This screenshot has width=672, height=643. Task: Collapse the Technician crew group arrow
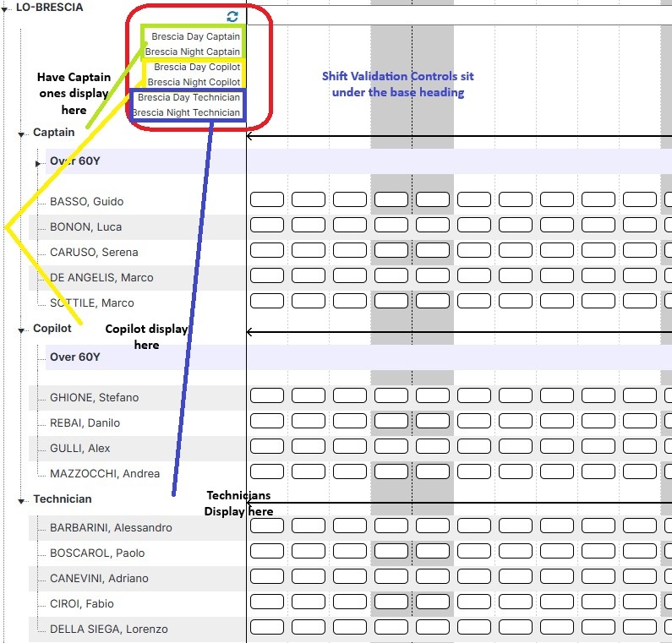coord(21,500)
